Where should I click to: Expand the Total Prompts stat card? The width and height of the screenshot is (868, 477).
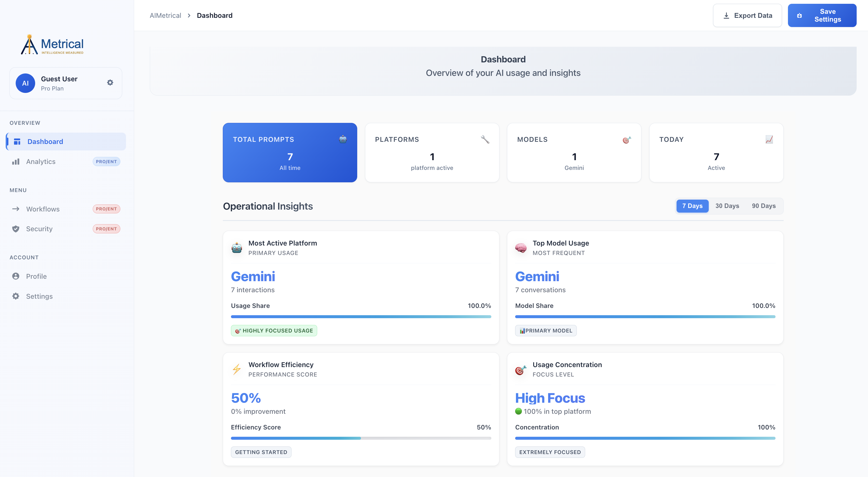point(289,153)
